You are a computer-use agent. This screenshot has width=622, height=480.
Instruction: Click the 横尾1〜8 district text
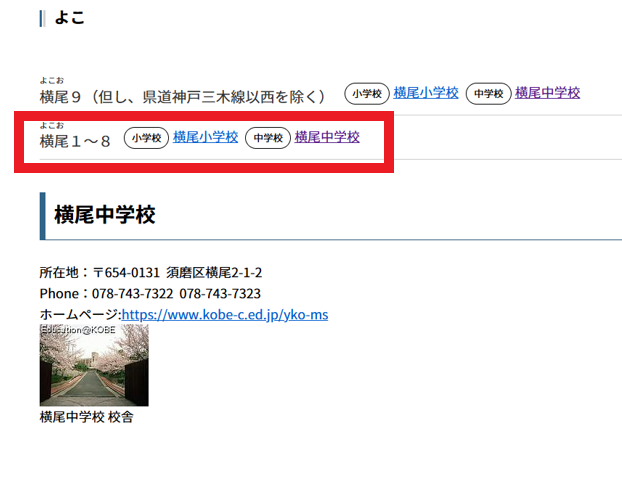75,141
